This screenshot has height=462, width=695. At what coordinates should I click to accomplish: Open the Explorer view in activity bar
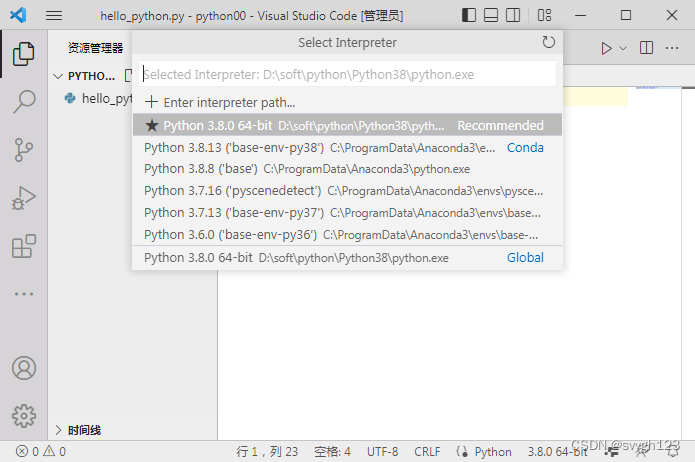coord(23,54)
